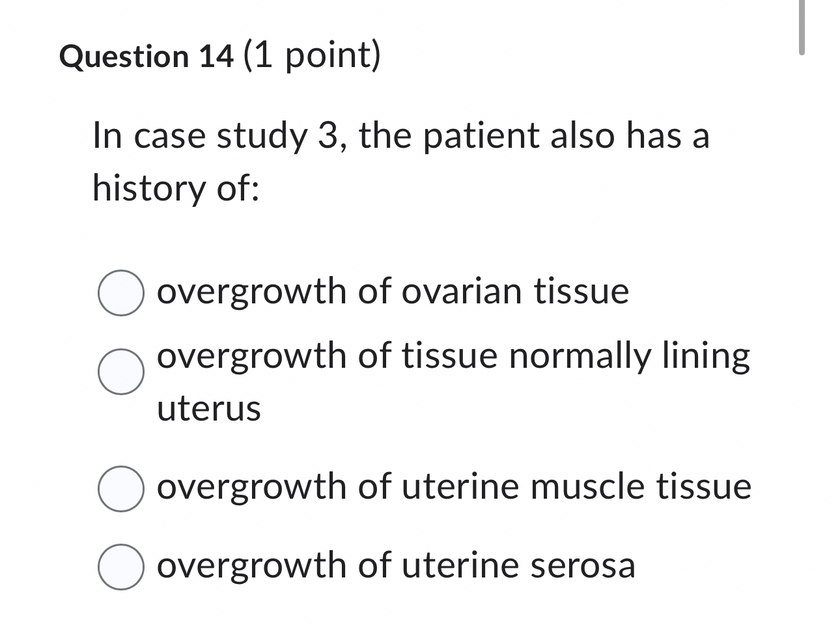Image resolution: width=840 pixels, height=625 pixels.
Task: Click the "history of:" line of text
Action: pos(176,189)
